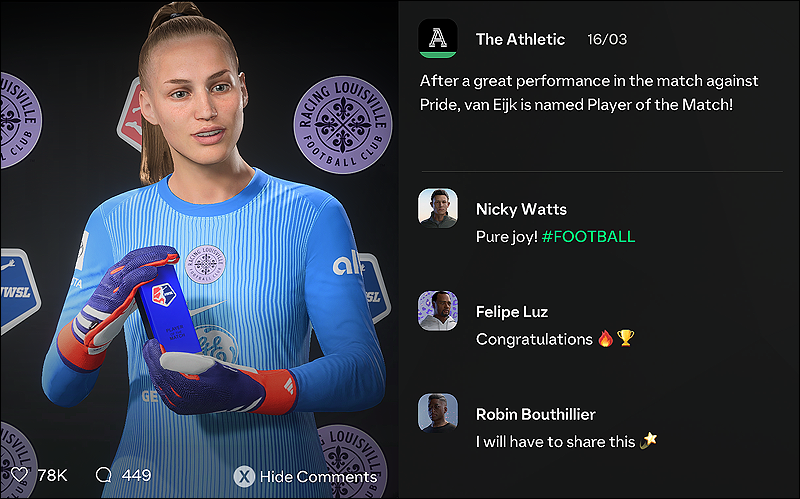Click The Athletic logo icon

438,39
